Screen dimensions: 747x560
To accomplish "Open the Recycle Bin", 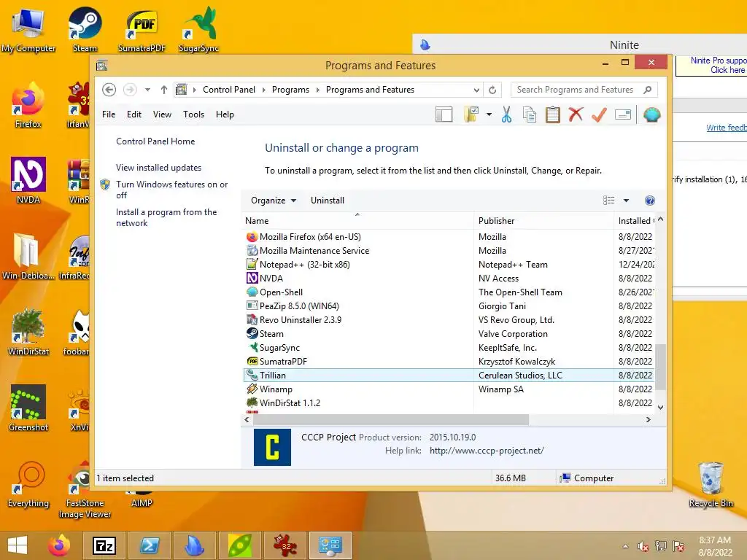I will pos(711,484).
